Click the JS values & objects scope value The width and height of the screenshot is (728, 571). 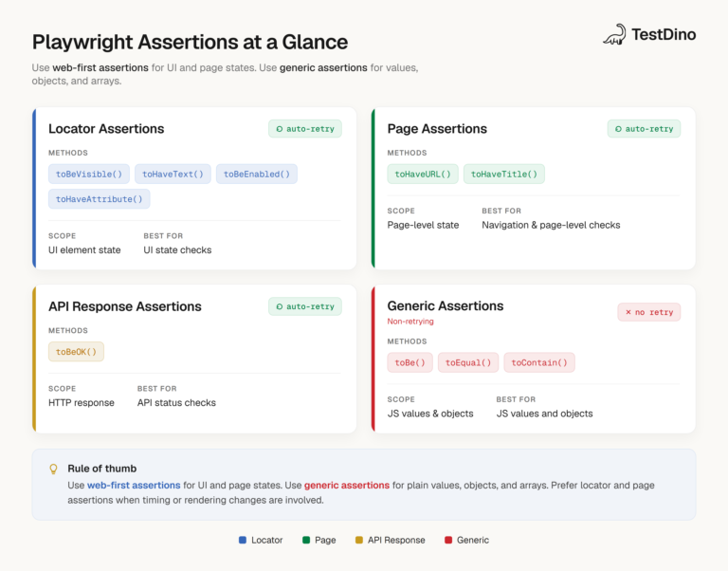tap(430, 414)
